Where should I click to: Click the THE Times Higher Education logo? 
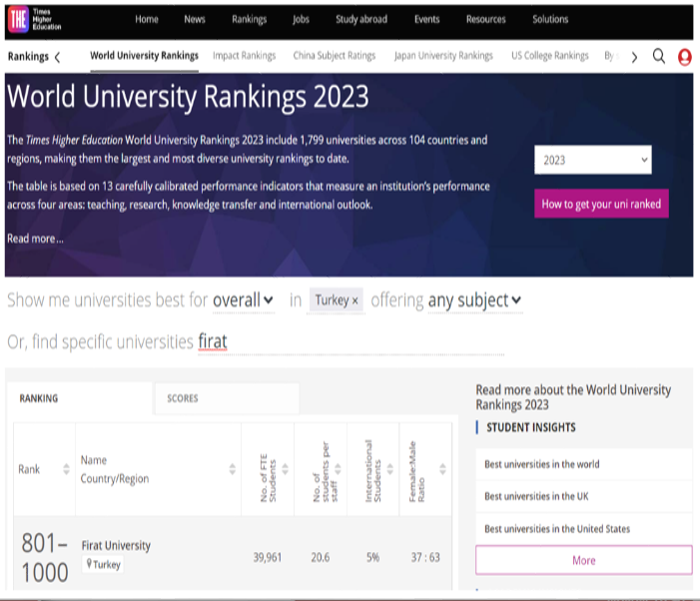(x=35, y=20)
